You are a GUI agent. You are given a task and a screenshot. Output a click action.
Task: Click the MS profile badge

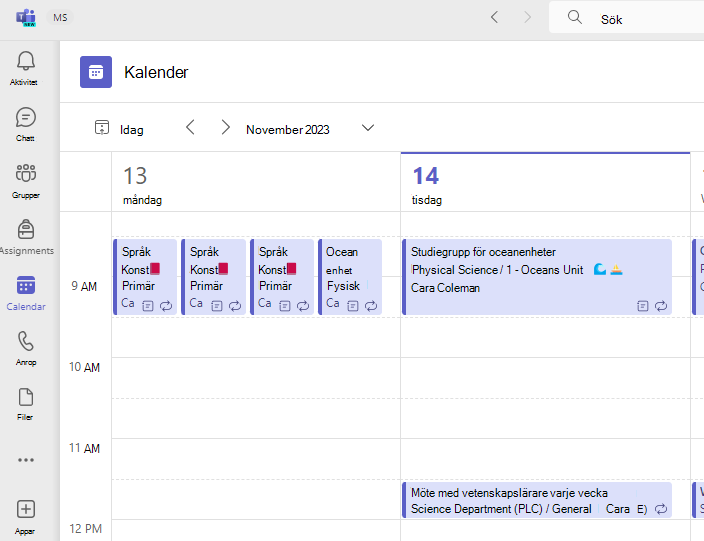[60, 18]
